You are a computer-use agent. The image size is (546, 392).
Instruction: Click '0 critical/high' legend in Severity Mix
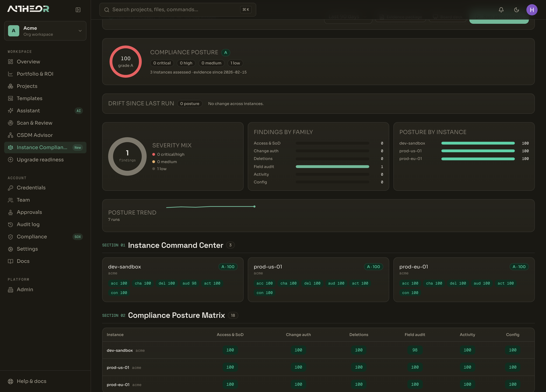pyautogui.click(x=168, y=154)
